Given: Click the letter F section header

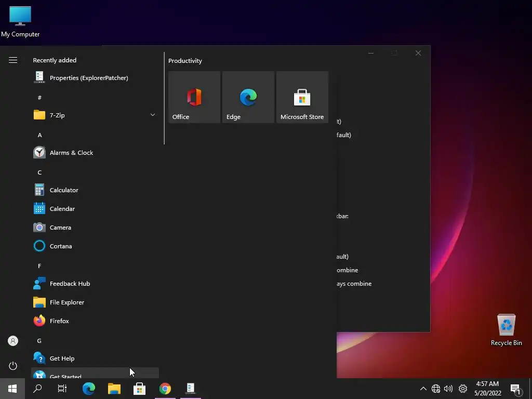Looking at the screenshot, I should (39, 266).
